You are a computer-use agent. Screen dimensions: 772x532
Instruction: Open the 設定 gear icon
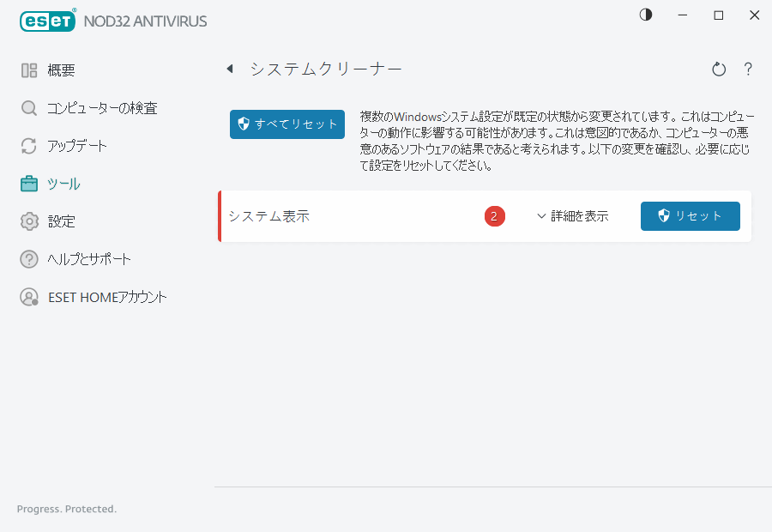tap(28, 221)
